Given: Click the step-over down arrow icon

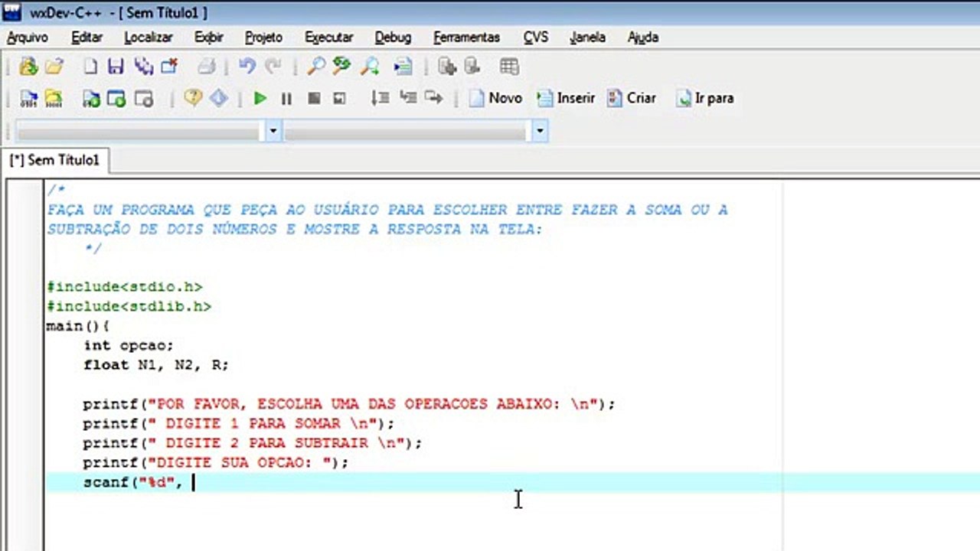Looking at the screenshot, I should point(380,98).
